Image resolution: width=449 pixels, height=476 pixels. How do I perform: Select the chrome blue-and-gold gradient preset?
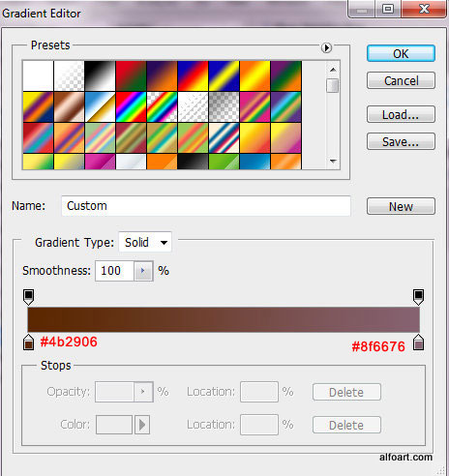(x=100, y=106)
